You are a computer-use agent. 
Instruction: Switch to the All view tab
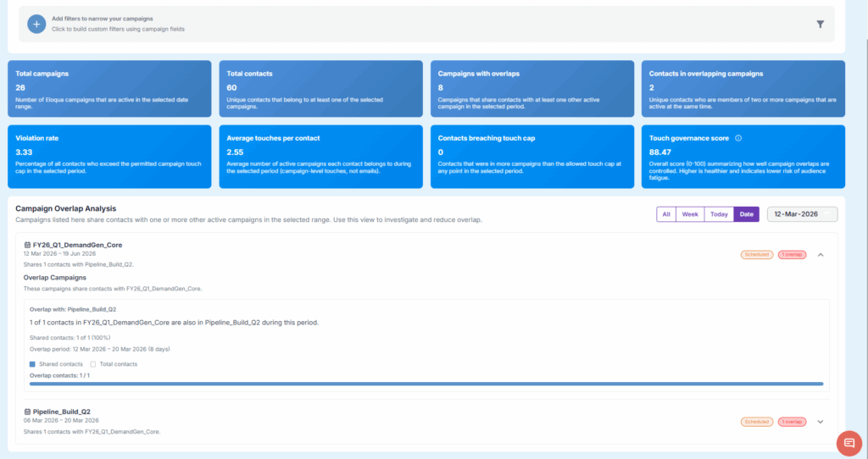coord(666,214)
